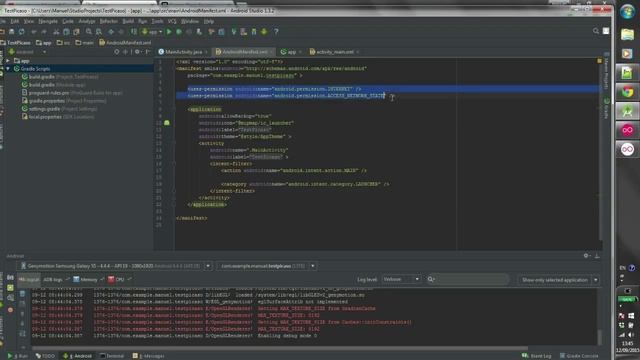Viewport: 640px width, 360px height.
Task: Open the Messages tool window button
Action: point(149,356)
